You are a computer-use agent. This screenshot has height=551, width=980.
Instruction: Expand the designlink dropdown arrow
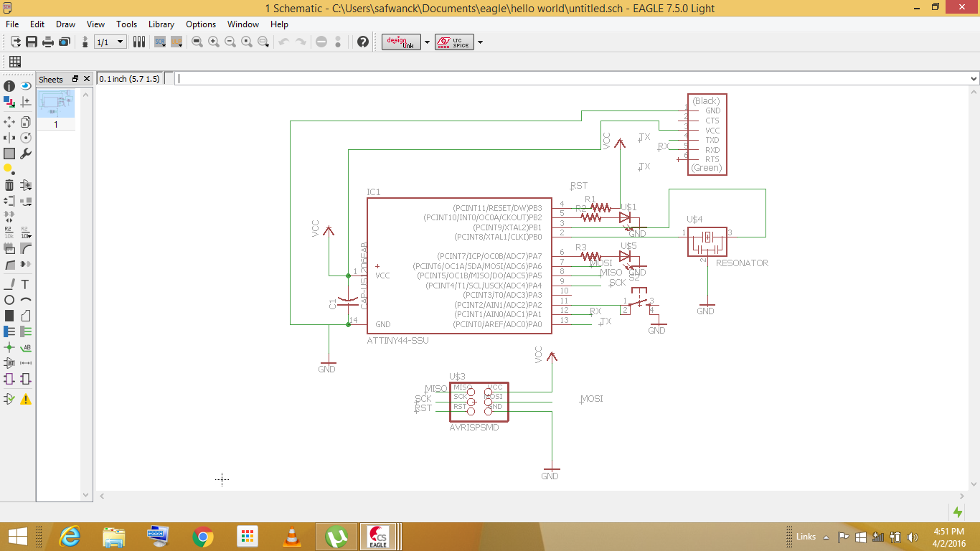pyautogui.click(x=427, y=42)
